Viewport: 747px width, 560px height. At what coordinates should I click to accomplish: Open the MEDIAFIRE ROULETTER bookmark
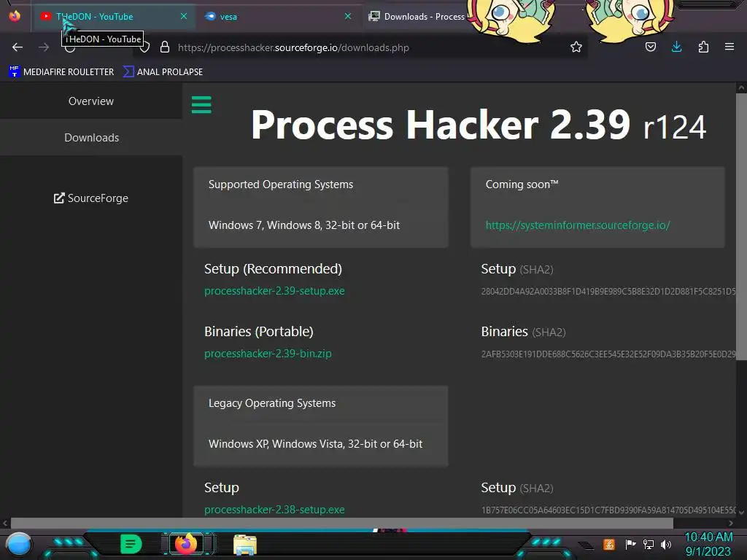61,72
